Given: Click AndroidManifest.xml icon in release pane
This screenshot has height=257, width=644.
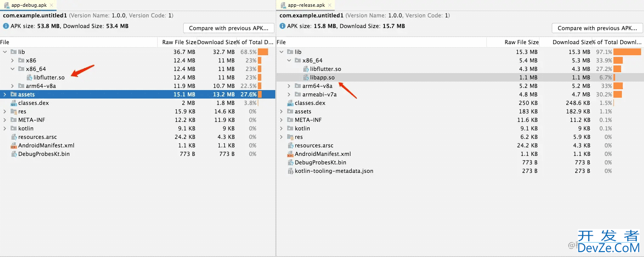Looking at the screenshot, I should tap(291, 154).
